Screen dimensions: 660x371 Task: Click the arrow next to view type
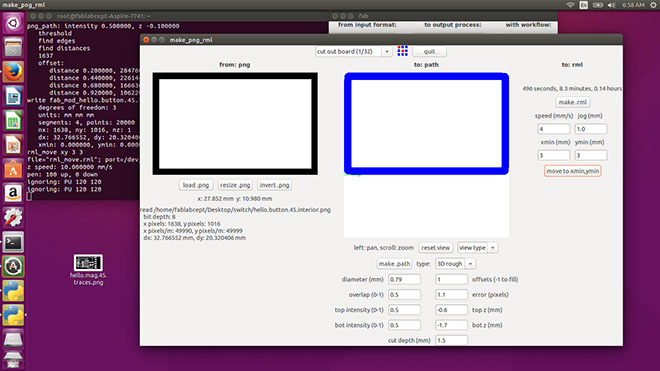pyautogui.click(x=492, y=248)
